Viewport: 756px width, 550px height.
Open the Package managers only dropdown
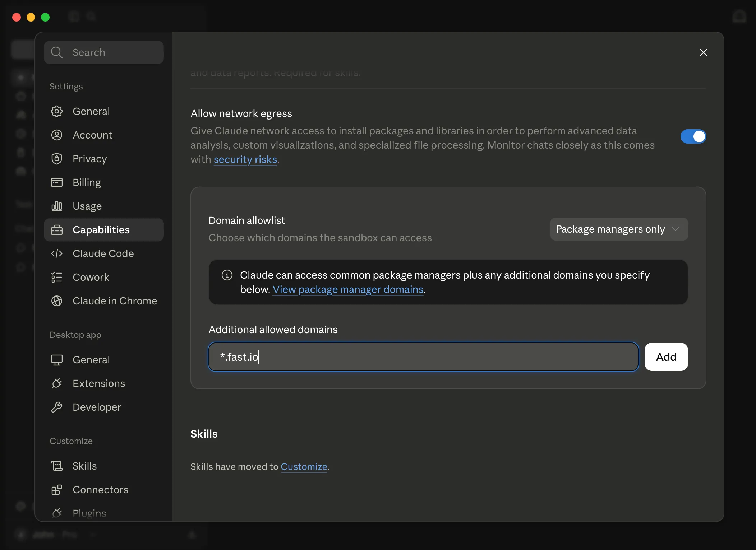[619, 229]
